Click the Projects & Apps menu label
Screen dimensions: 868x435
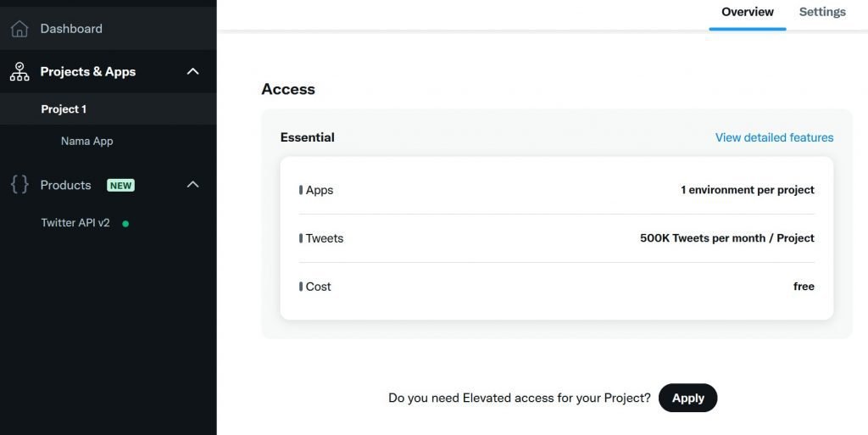(x=88, y=72)
